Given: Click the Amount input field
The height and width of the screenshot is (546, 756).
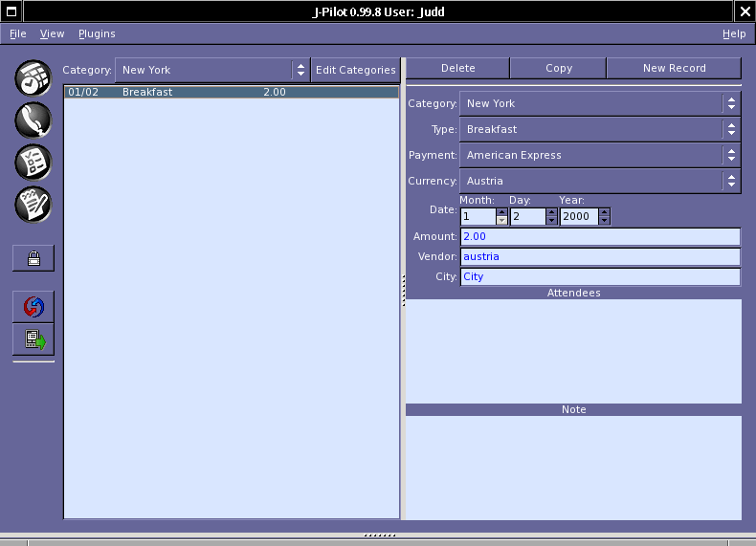Looking at the screenshot, I should [600, 236].
